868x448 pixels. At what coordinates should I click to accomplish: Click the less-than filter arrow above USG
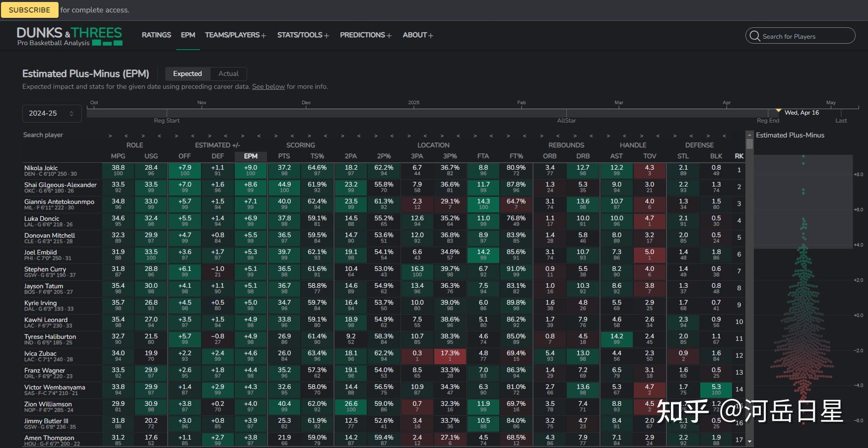coord(159,136)
